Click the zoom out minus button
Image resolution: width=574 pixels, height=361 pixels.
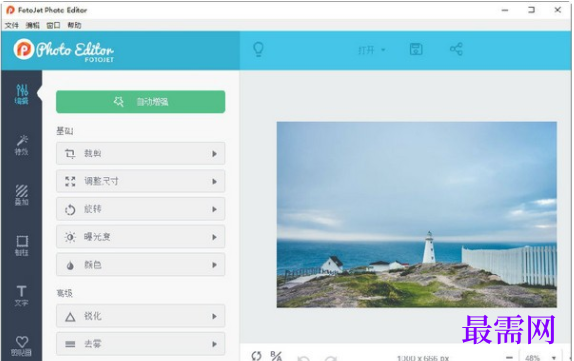click(x=509, y=357)
